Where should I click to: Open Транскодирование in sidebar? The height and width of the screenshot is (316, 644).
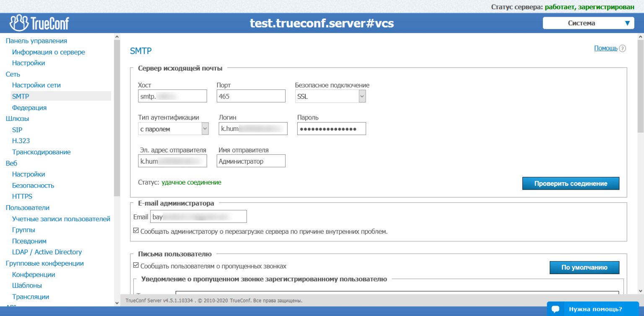(42, 152)
